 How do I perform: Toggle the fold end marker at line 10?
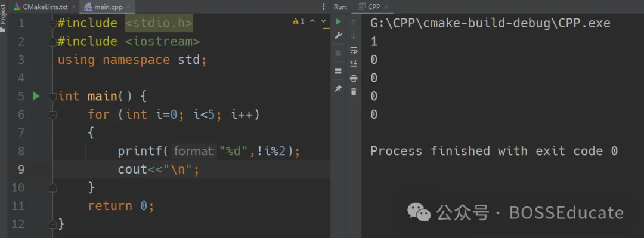click(52, 188)
